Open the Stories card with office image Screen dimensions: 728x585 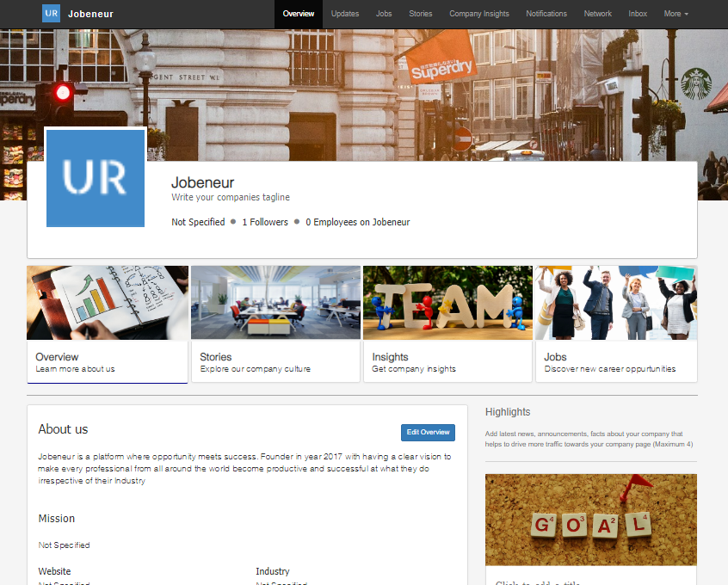[x=275, y=324]
